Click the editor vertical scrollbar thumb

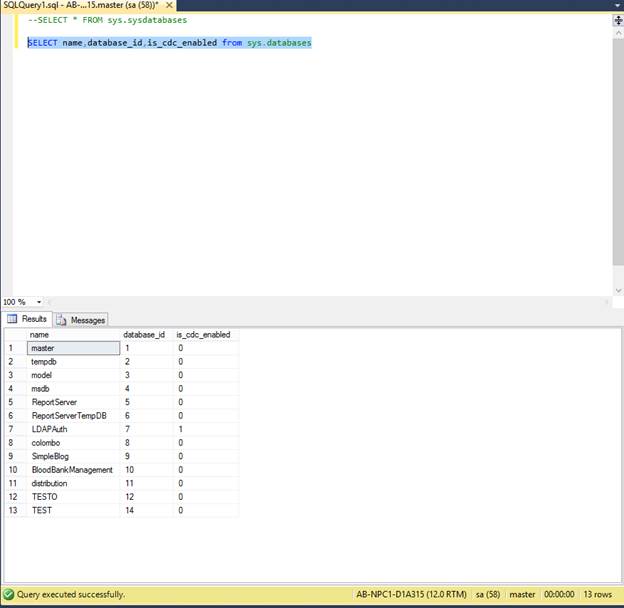[618, 151]
